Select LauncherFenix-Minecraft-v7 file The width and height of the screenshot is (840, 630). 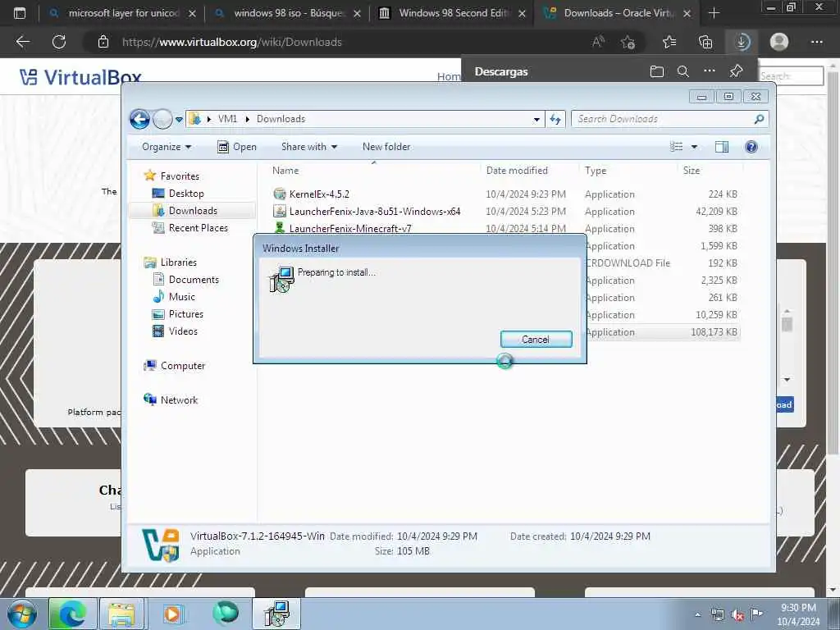tap(350, 228)
